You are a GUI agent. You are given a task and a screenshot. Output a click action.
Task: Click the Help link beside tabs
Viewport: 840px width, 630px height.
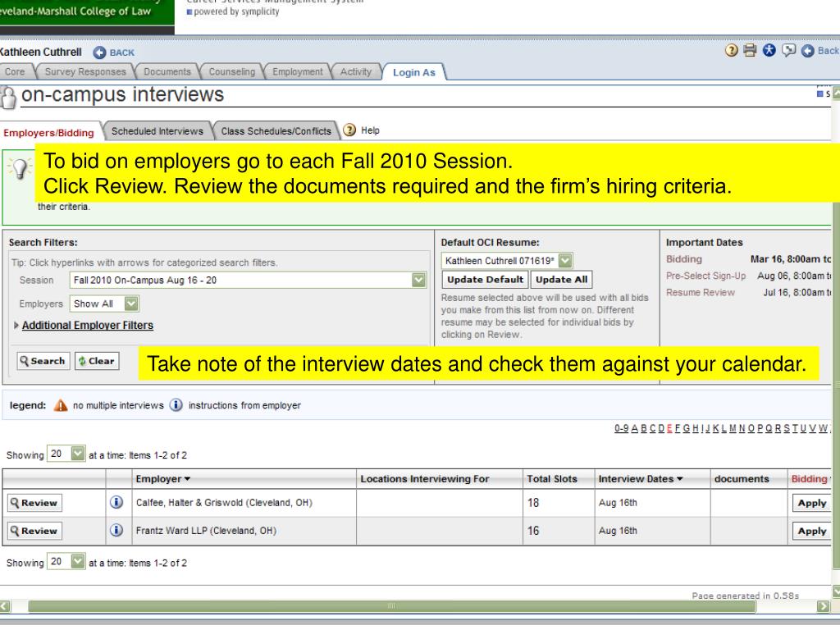(x=370, y=130)
